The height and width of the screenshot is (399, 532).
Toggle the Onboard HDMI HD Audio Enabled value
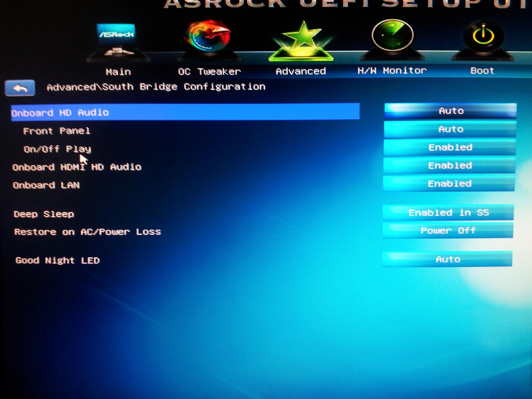450,166
